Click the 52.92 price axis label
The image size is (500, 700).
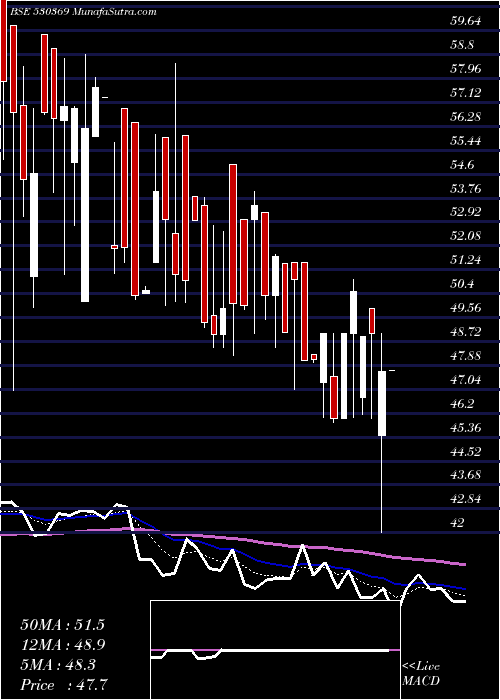[467, 212]
